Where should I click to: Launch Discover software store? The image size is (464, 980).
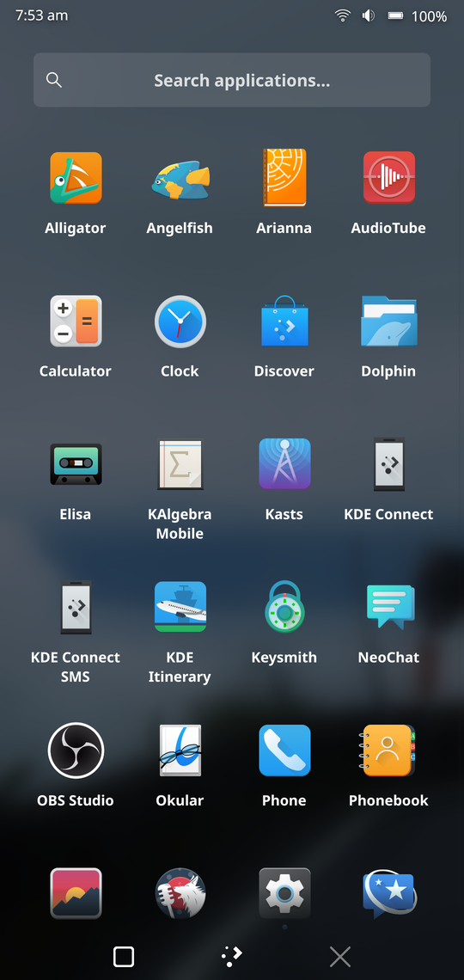tap(284, 321)
